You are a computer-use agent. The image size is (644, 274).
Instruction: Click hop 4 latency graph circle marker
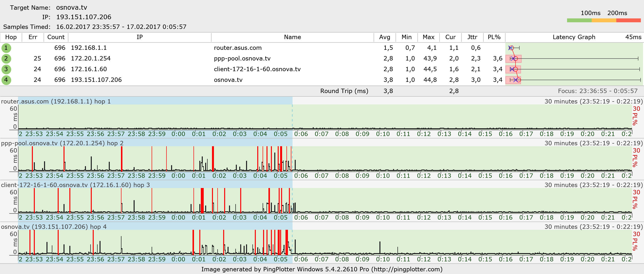(518, 80)
